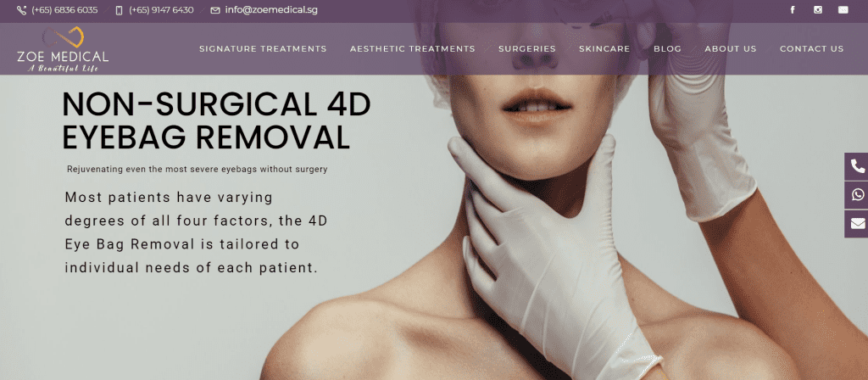Click the envelope icon at top right
The image size is (868, 380).
click(843, 10)
